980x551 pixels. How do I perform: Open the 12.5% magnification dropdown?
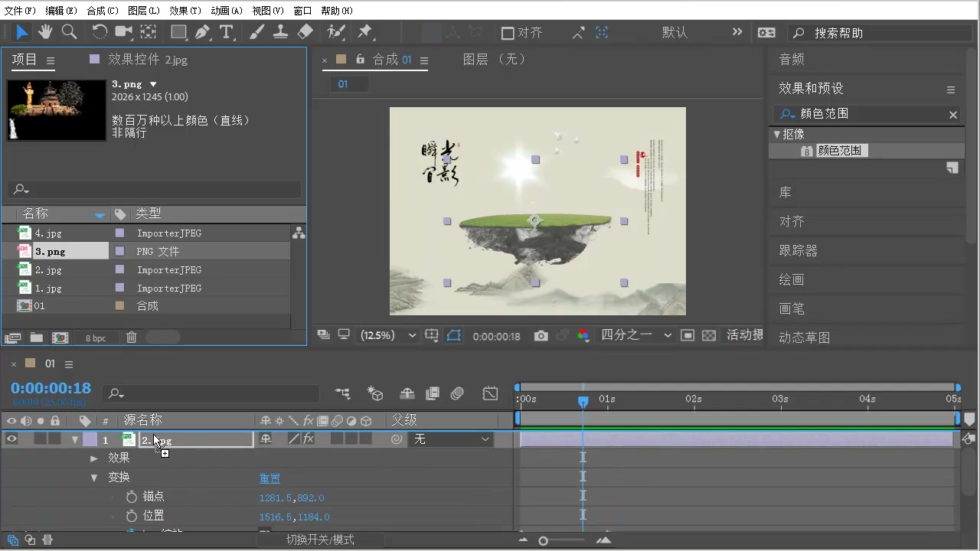[x=389, y=335]
